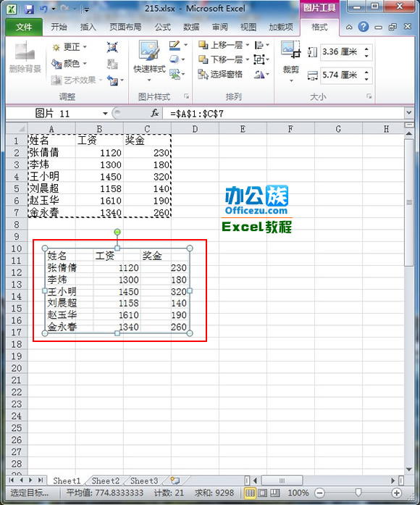Go to the first sheet with the navigation arrow
Screen dimensions: 420x505
pos(12,480)
